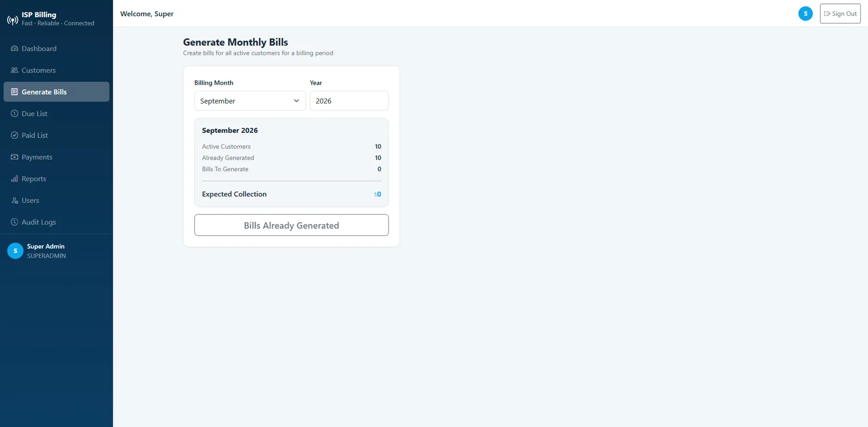This screenshot has width=868, height=427.
Task: Click the Already Generated label
Action: pyautogui.click(x=228, y=158)
